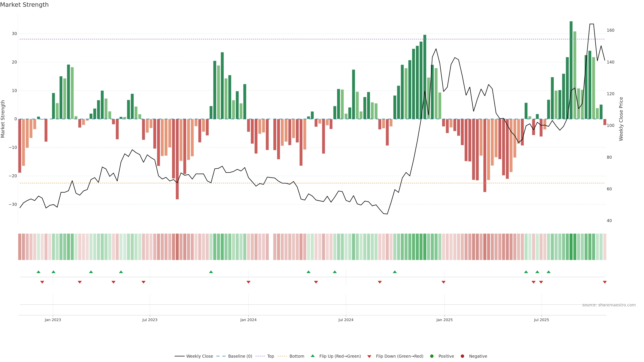Click the Jul 2024 x-axis label
Viewport: 644px width, 362px height.
346,320
